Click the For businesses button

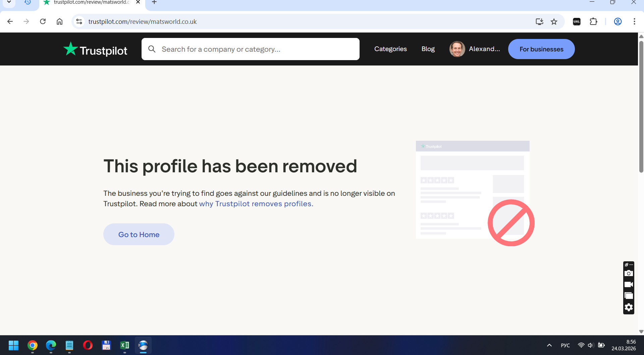(541, 49)
